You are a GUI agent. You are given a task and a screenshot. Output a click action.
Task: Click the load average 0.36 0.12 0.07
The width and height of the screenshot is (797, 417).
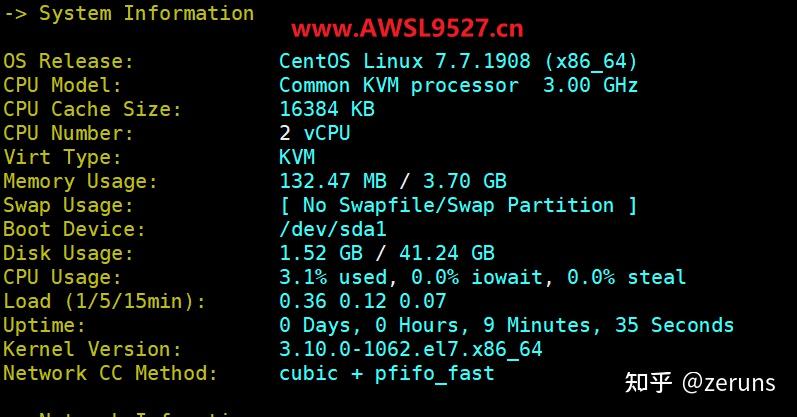click(x=363, y=301)
